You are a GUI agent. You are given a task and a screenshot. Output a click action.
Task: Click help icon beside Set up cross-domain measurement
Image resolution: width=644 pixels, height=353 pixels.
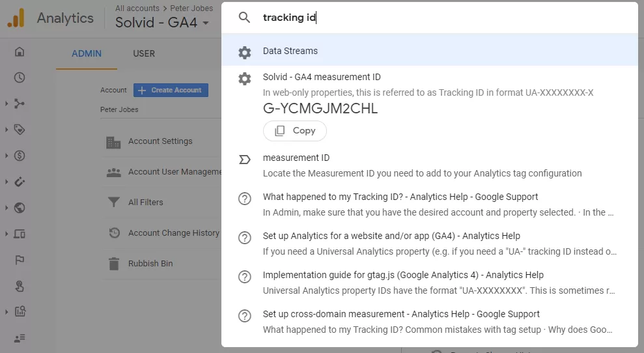[x=244, y=316]
